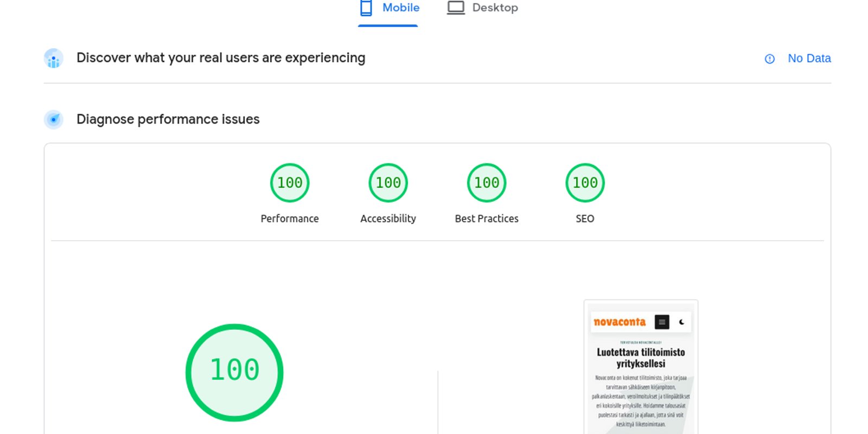Screen dimensions: 868x434
Task: Click the Performance text label
Action: [x=290, y=219]
